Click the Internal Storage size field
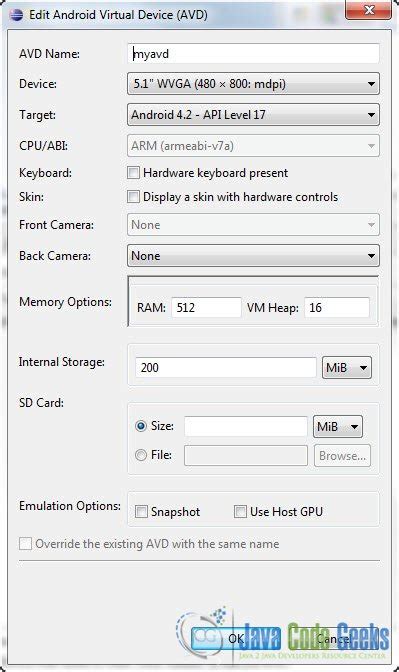399x672 pixels. [x=226, y=367]
